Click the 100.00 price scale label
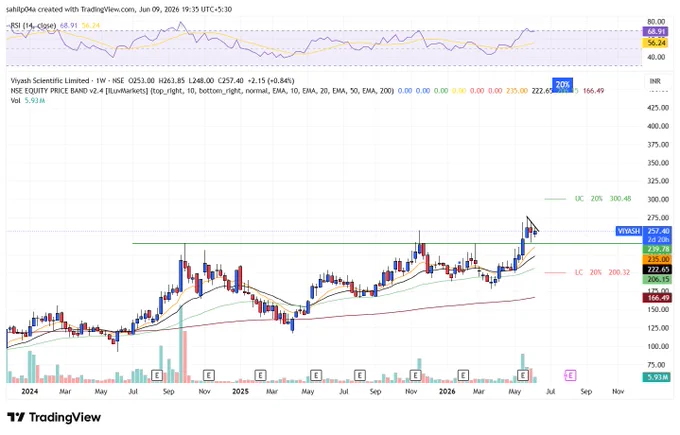Image resolution: width=680 pixels, height=435 pixels. [658, 346]
